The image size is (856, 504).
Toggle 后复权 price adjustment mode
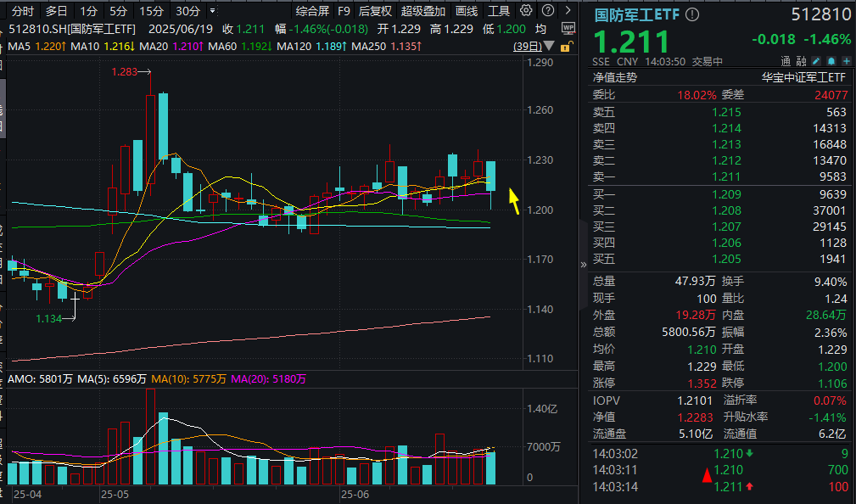coord(375,11)
